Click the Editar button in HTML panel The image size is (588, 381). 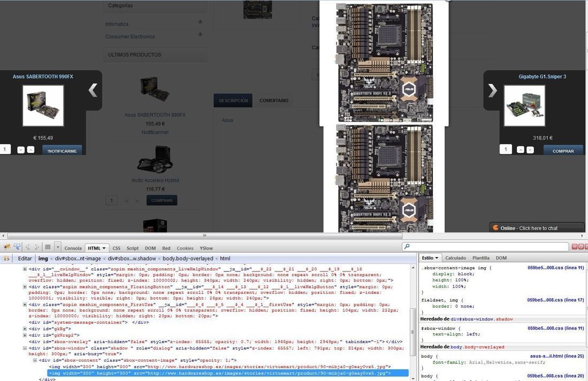(25, 259)
